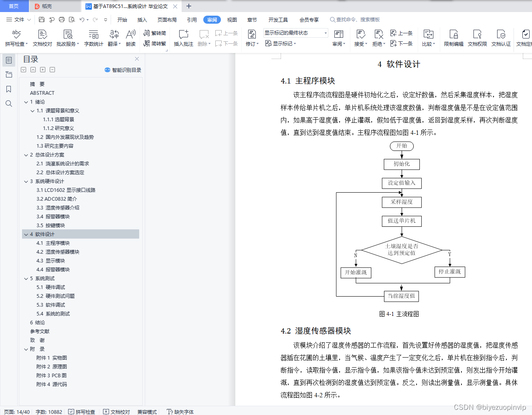
Task: Convert text with 繁转简
Action: [155, 33]
